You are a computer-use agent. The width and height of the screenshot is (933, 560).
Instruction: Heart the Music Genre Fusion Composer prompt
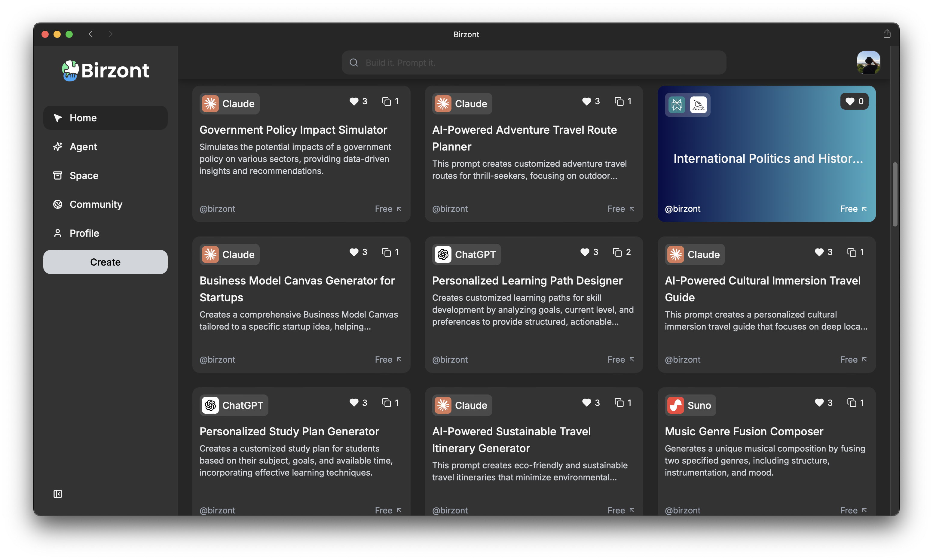(x=819, y=403)
